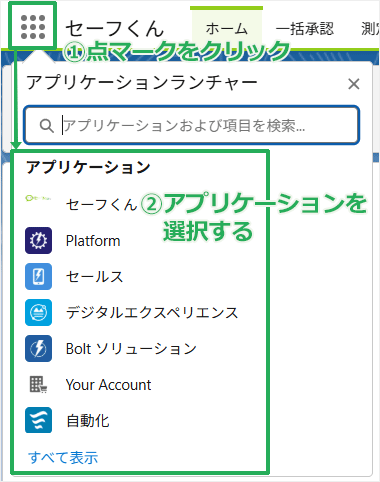Click the すべて表示 link
This screenshot has height=482, width=380.
pos(63,457)
